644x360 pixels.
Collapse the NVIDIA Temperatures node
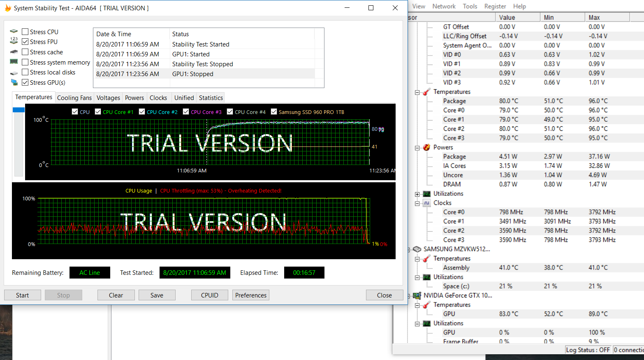click(417, 305)
